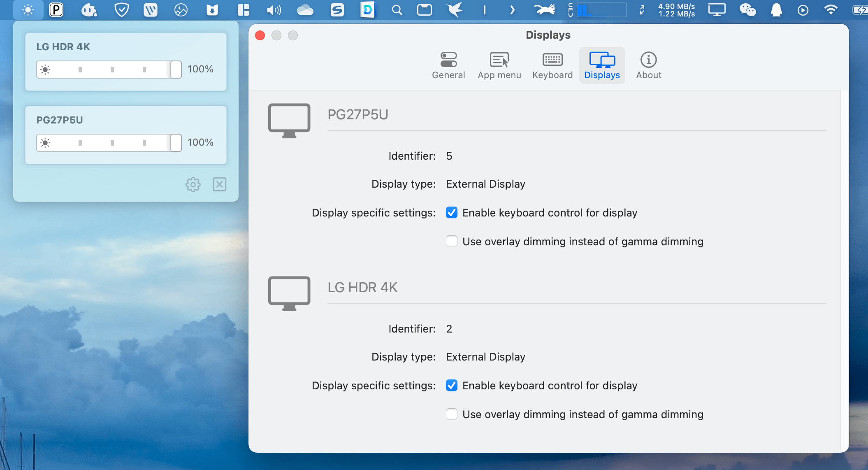Open the running cat menu bar icon
The image size is (868, 470).
coord(545,9)
